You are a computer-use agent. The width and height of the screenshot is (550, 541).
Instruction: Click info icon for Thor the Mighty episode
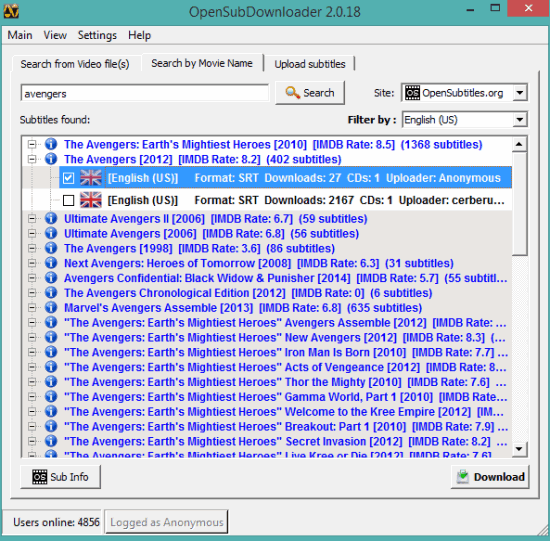point(51,381)
